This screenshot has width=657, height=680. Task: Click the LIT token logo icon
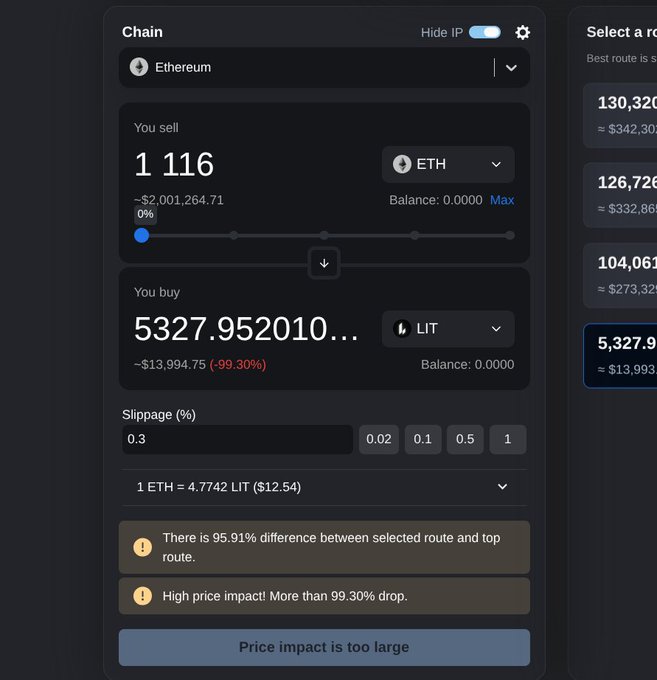402,329
